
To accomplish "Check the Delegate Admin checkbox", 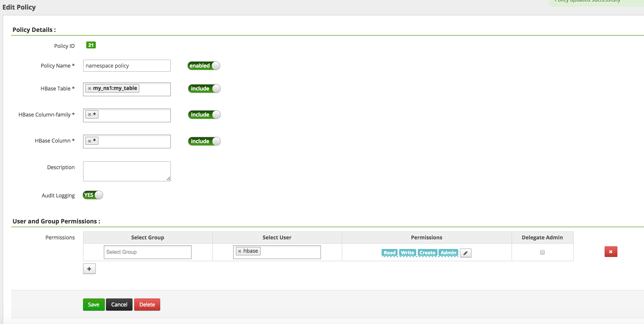I will click(542, 252).
